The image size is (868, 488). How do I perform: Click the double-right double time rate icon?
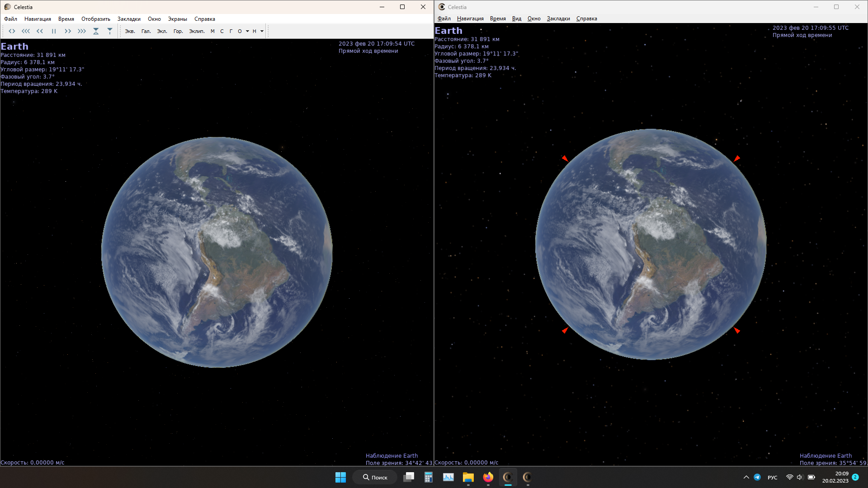tap(68, 31)
